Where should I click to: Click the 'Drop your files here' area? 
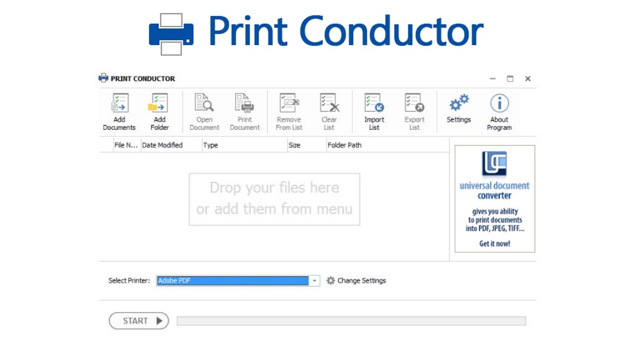coord(274,199)
